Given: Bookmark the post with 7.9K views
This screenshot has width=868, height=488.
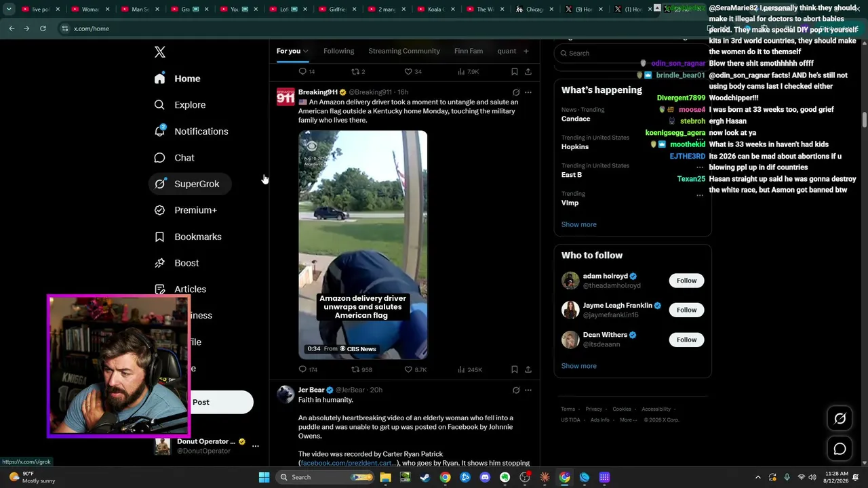Looking at the screenshot, I should (x=515, y=71).
